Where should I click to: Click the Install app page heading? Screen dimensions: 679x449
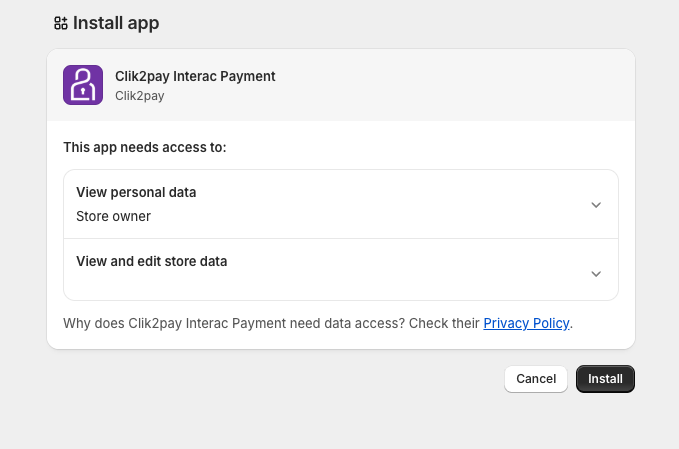tap(116, 23)
